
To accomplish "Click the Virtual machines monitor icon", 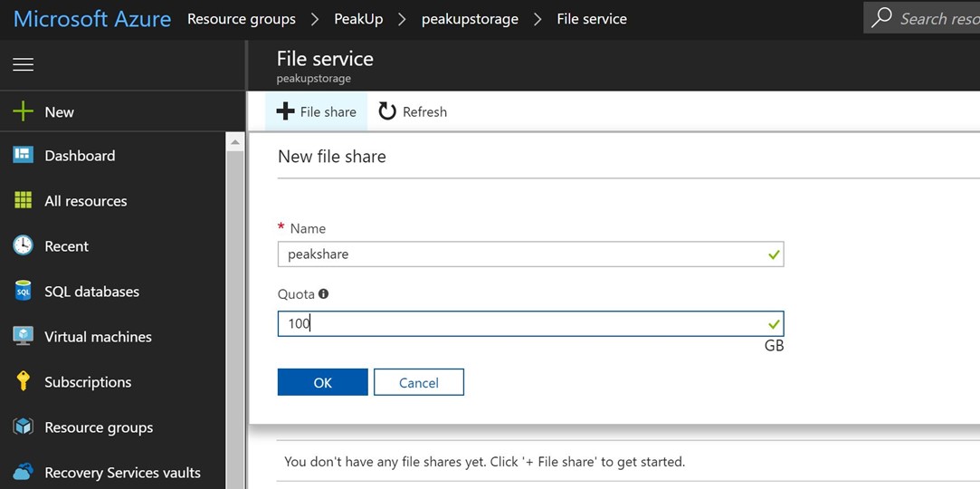I will pyautogui.click(x=24, y=337).
